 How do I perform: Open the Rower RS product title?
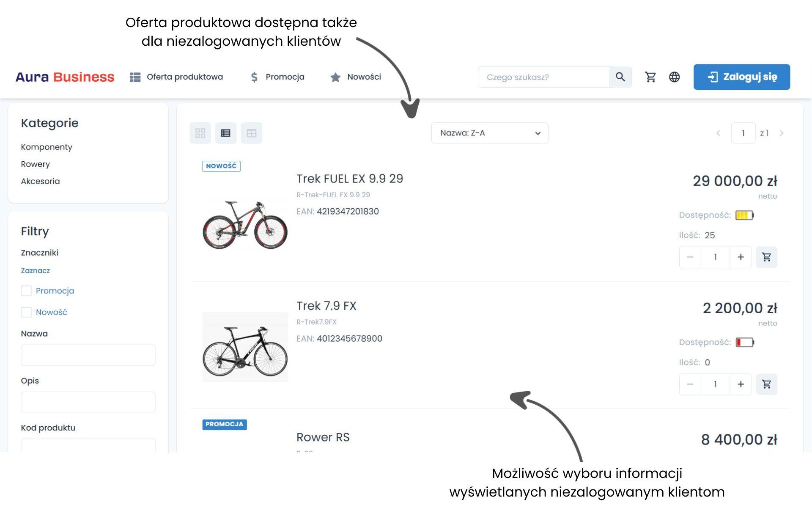[x=323, y=437]
